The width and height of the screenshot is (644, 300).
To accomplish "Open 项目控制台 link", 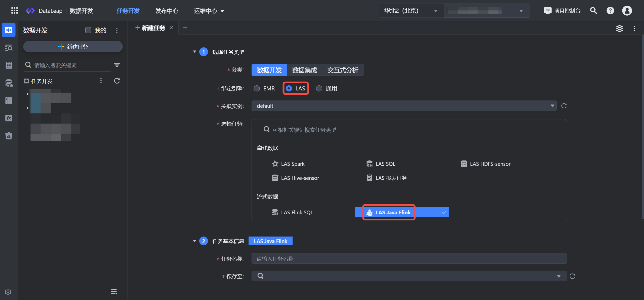I will pyautogui.click(x=562, y=11).
